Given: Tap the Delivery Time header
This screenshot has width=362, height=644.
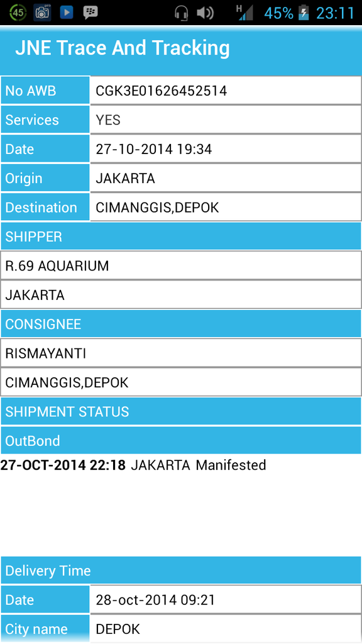Looking at the screenshot, I should tap(181, 570).
